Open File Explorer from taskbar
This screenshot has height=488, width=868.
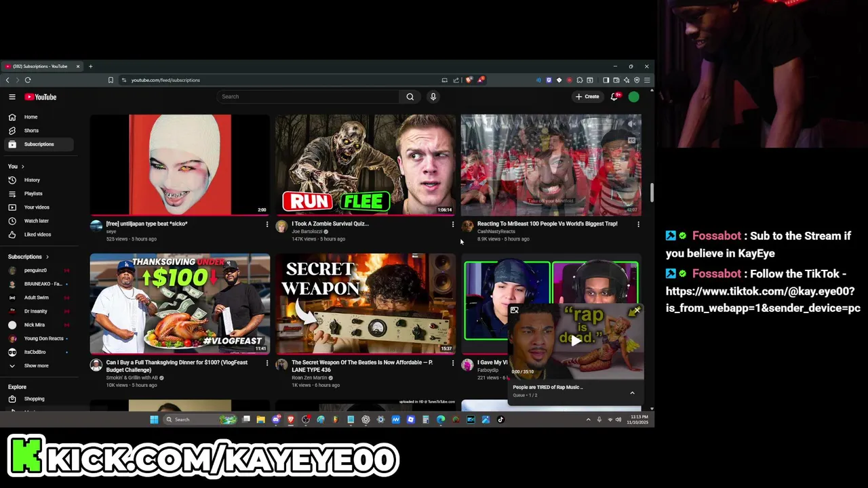(260, 420)
